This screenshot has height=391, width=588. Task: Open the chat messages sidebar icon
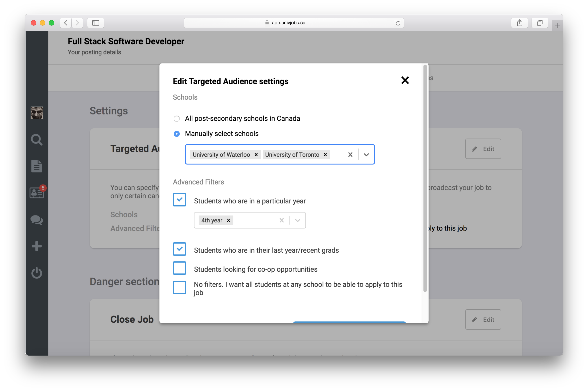point(37,220)
